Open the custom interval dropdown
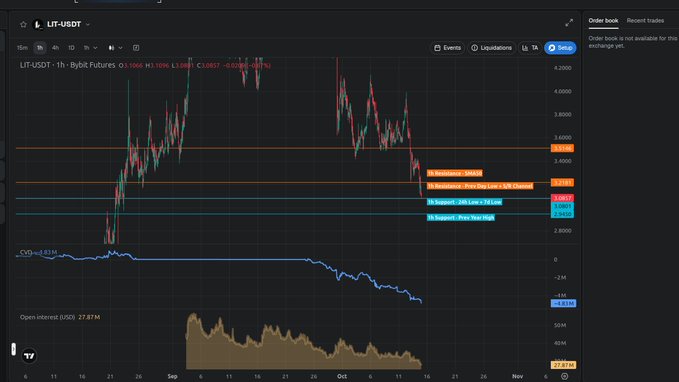 (91, 48)
